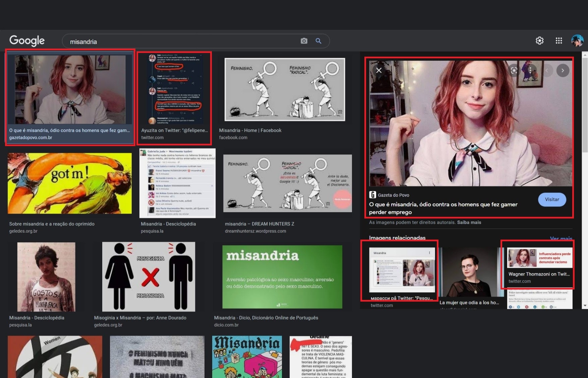Click scrollbar up arrow in preview panel
The height and width of the screenshot is (378, 588).
click(x=585, y=55)
